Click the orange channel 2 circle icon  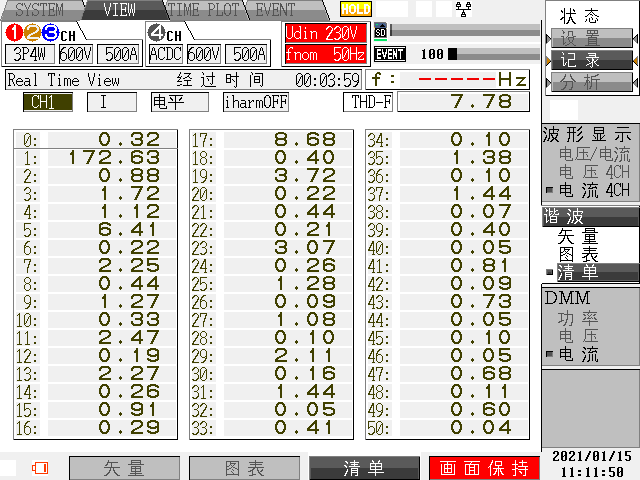[x=32, y=33]
